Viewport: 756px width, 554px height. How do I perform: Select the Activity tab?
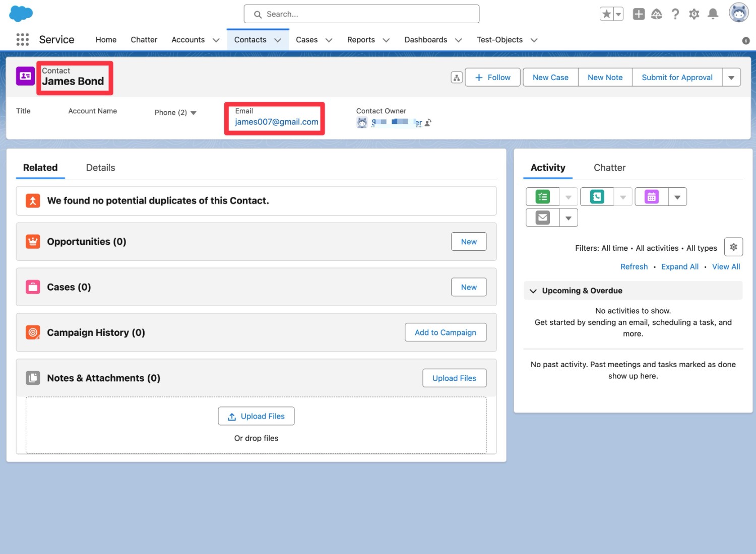[548, 168]
